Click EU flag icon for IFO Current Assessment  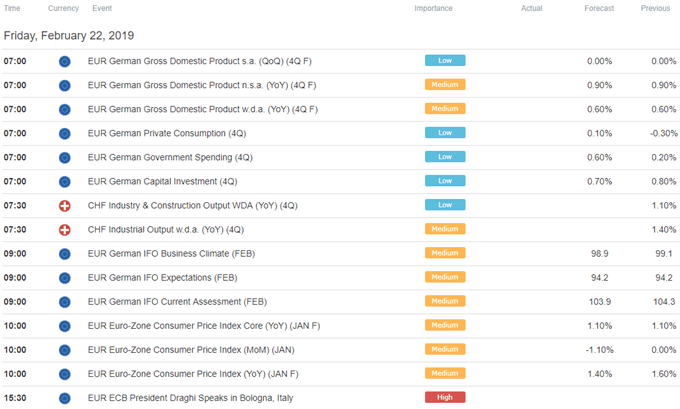(x=65, y=302)
